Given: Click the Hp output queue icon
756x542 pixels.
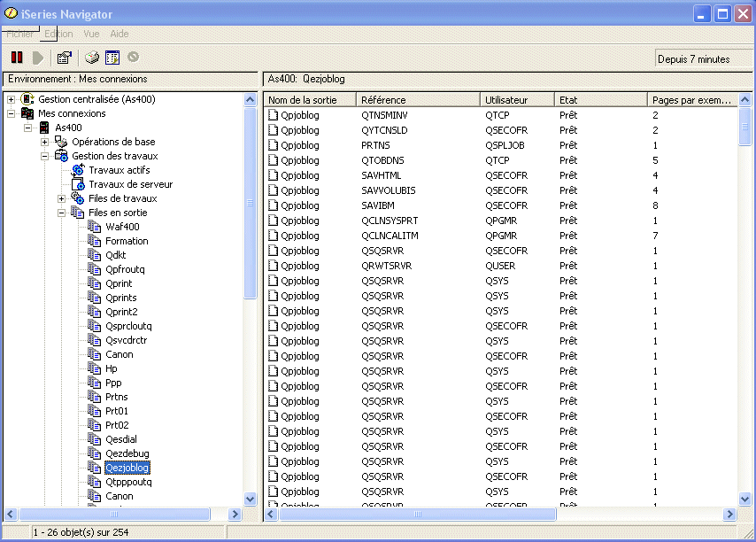Looking at the screenshot, I should point(95,368).
